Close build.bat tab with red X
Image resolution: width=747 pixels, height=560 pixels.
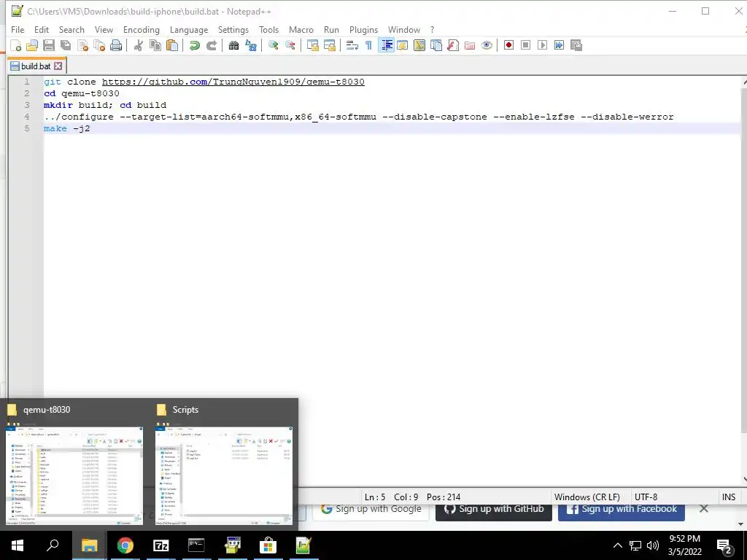(x=58, y=66)
